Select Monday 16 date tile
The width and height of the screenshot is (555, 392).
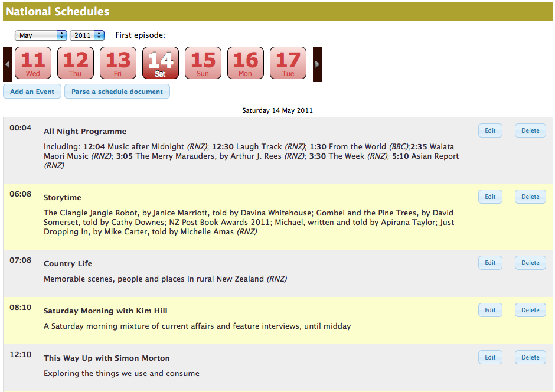(246, 63)
